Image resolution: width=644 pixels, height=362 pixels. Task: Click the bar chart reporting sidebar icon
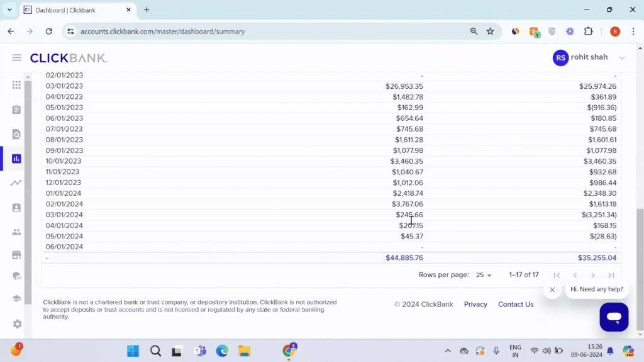[x=16, y=159]
